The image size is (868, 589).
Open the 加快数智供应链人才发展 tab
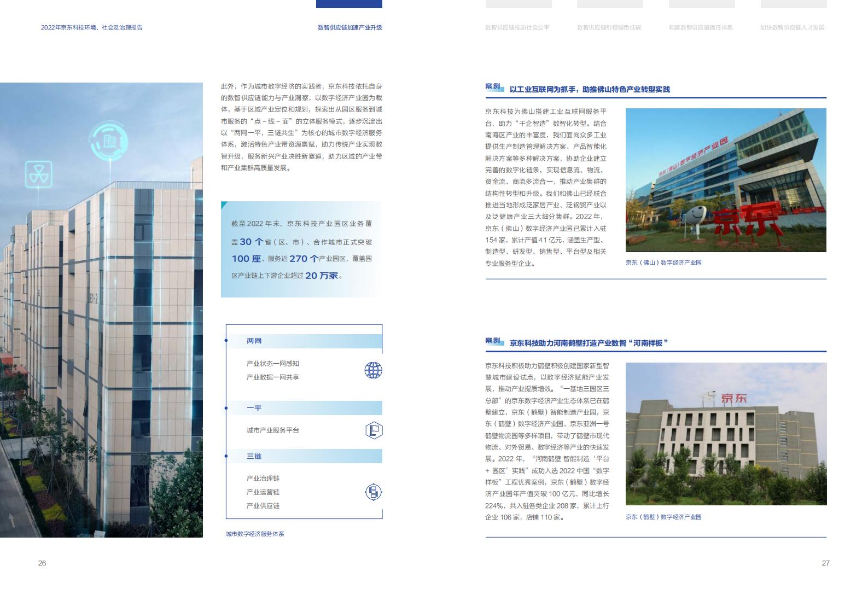pos(792,27)
